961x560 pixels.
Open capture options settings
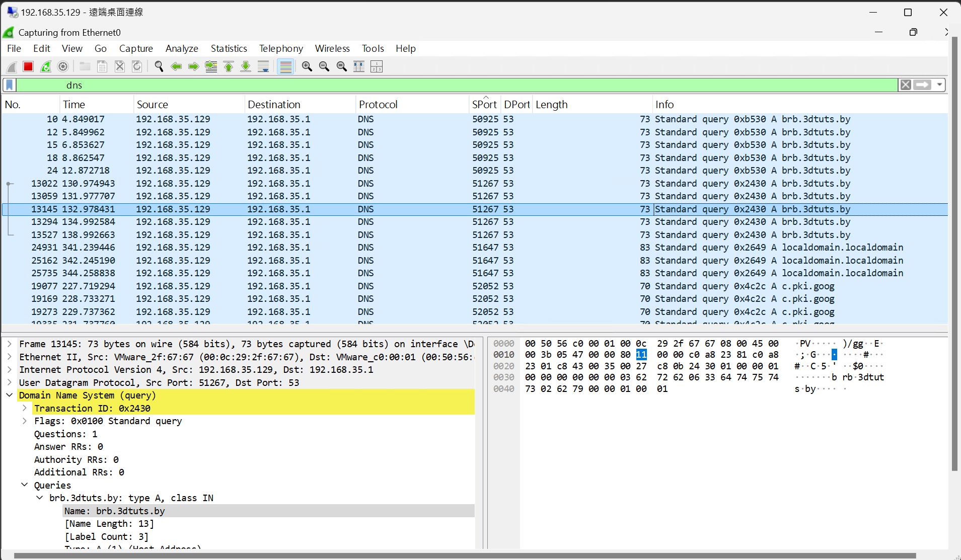tap(62, 66)
